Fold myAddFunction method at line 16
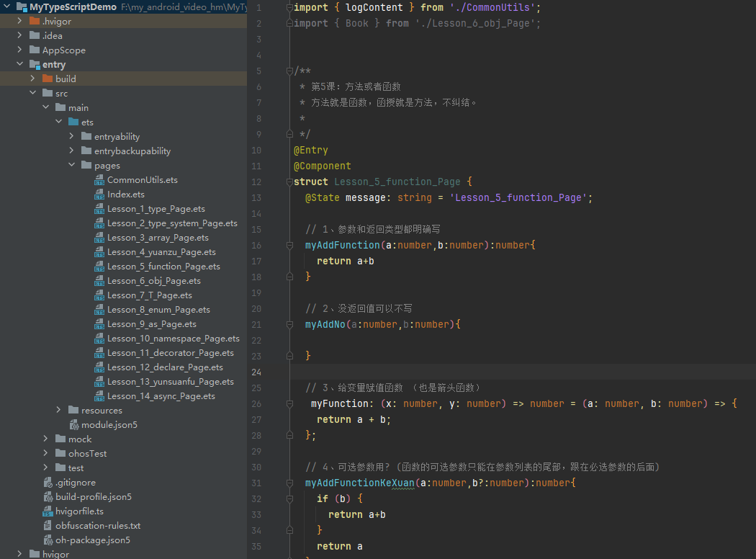The height and width of the screenshot is (559, 756). [289, 245]
